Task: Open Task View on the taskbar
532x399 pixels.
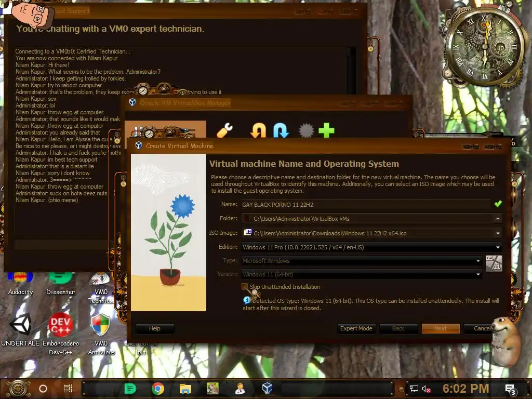Action: (68, 389)
